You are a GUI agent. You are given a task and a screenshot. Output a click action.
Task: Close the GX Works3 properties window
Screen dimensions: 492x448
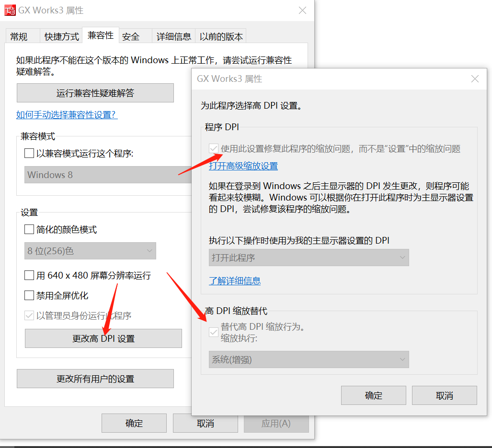pyautogui.click(x=302, y=11)
